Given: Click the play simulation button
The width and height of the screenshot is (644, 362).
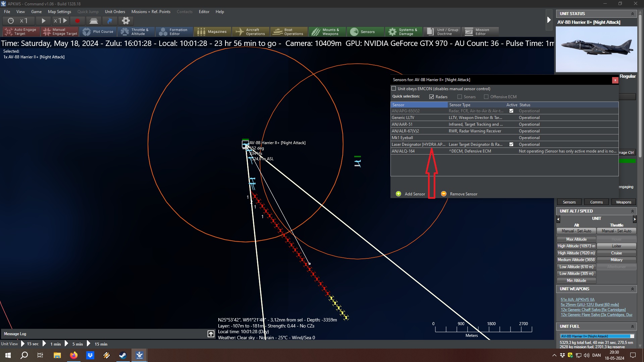Looking at the screenshot, I should (43, 21).
